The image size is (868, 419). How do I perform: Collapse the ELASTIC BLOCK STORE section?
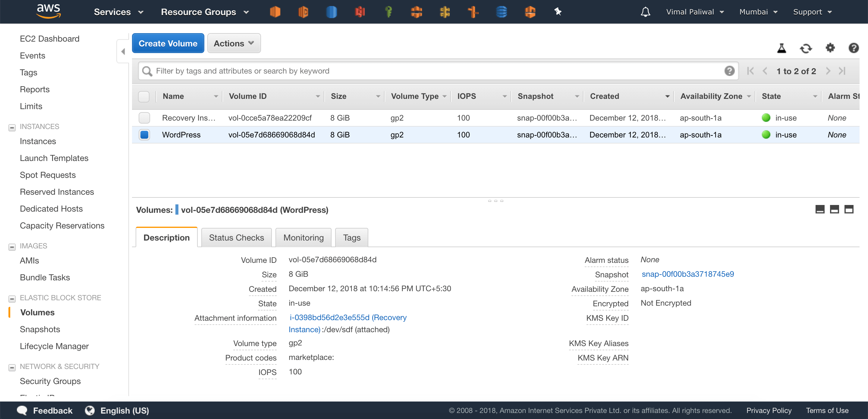(12, 299)
